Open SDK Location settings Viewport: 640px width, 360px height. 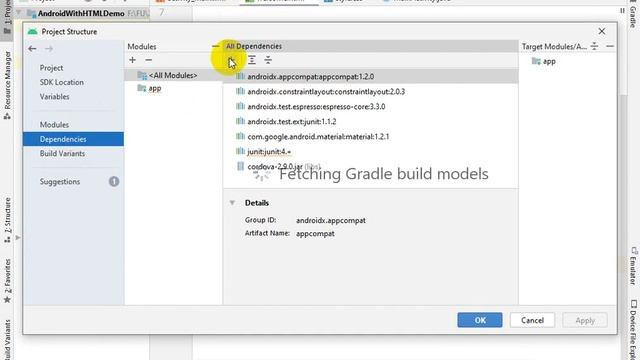pyautogui.click(x=62, y=82)
